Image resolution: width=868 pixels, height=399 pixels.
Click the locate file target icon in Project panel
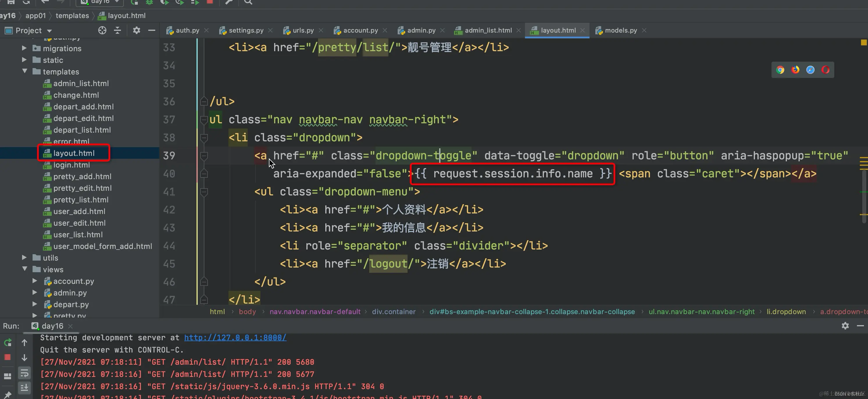point(102,30)
